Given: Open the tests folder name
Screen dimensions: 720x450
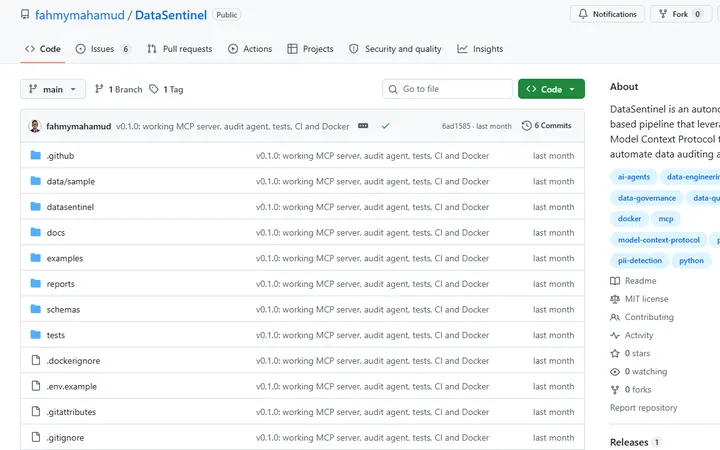Looking at the screenshot, I should pos(56,335).
